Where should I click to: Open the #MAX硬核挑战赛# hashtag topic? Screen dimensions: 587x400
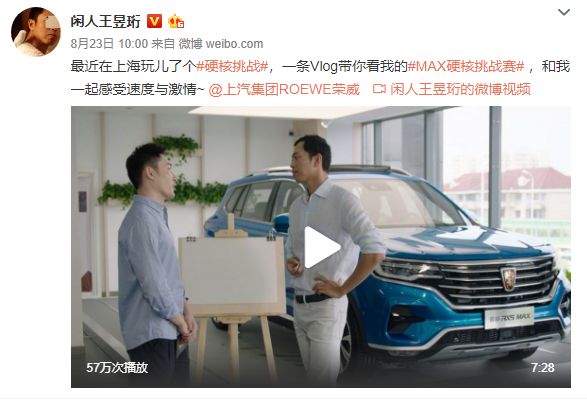466,66
